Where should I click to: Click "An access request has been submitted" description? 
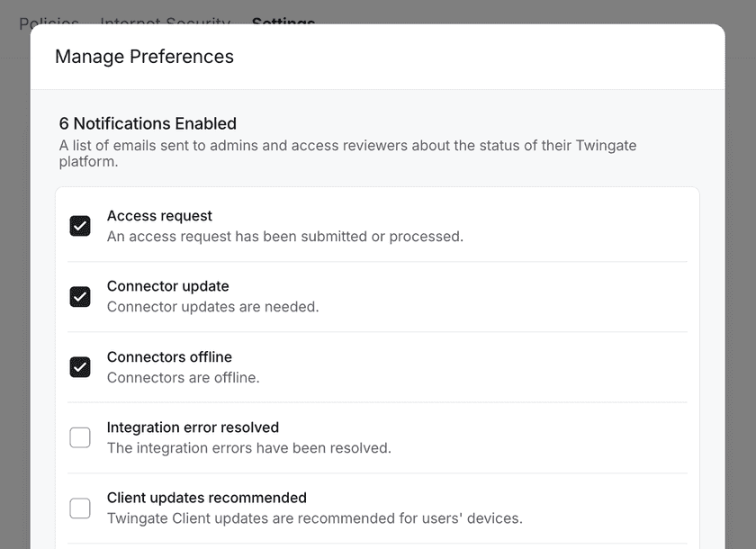tap(284, 237)
